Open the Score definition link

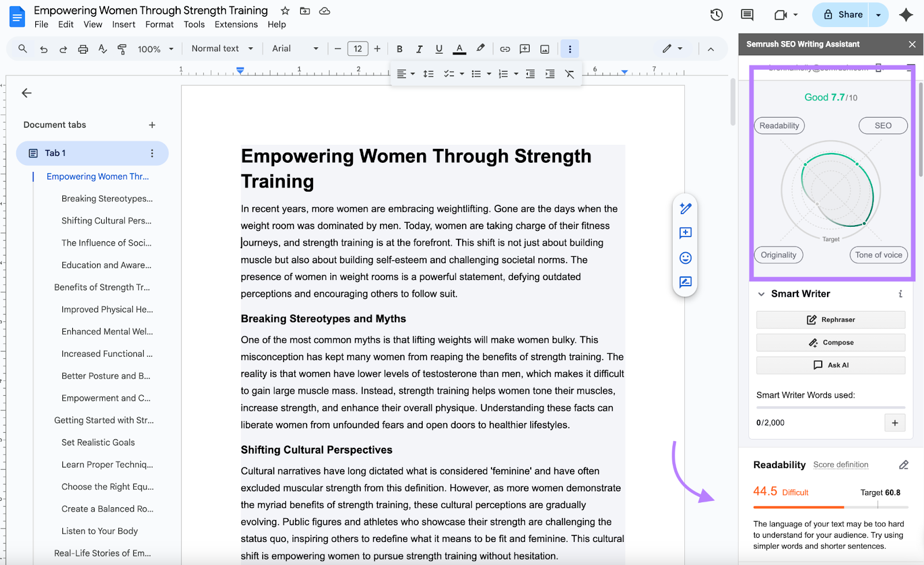click(840, 465)
